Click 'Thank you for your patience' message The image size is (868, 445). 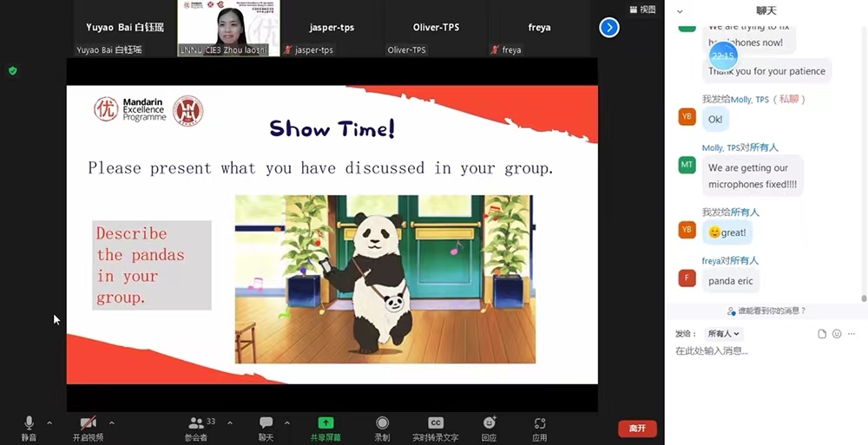point(766,71)
